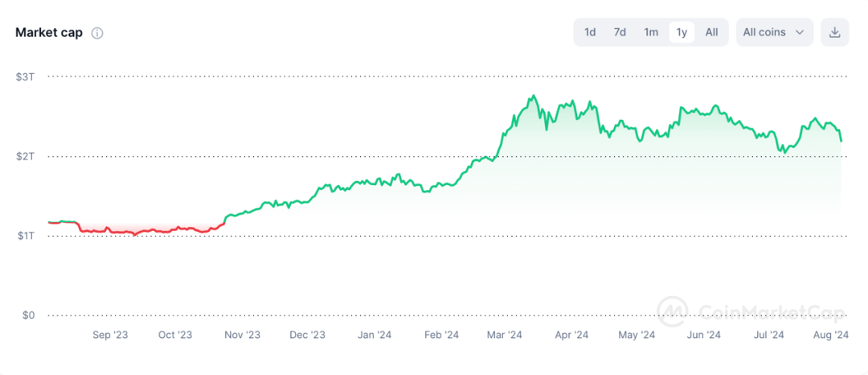Click the Aug '24 axis label
The image size is (868, 375).
(x=831, y=335)
